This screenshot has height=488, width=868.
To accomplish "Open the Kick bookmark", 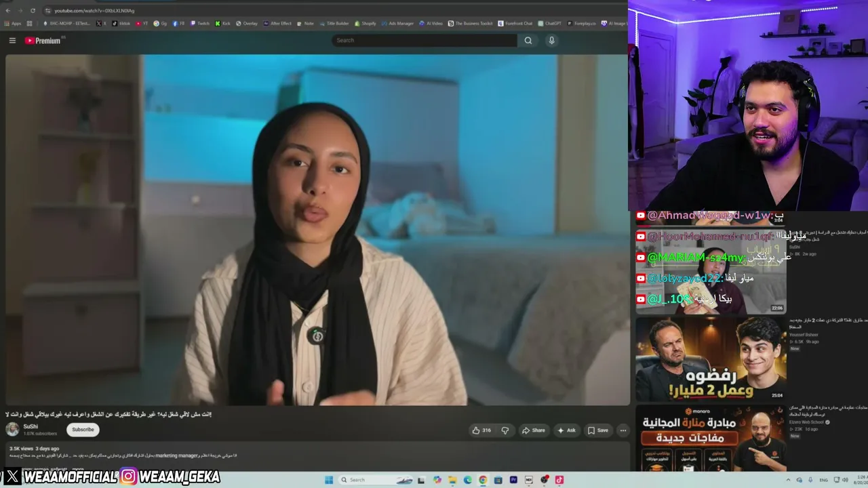I will click(223, 24).
